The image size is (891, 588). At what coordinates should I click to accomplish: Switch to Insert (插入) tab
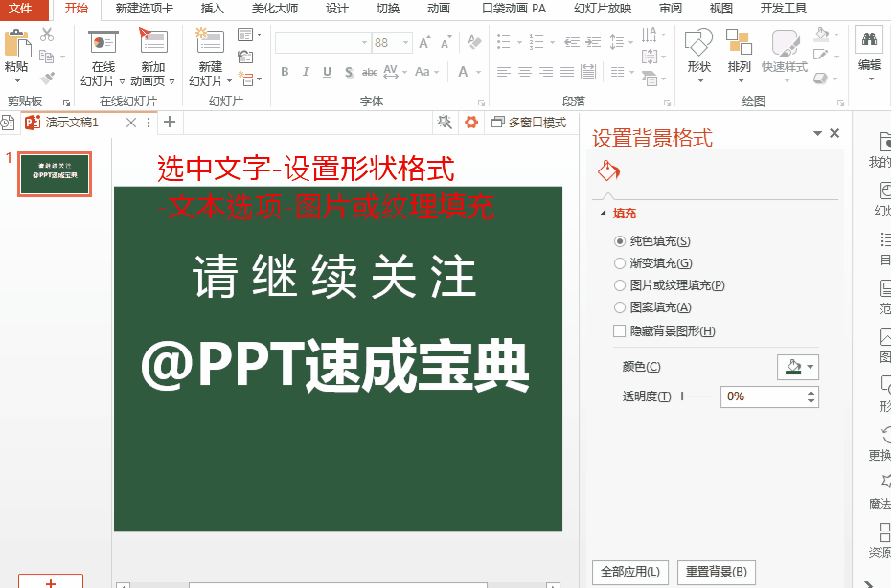coord(212,9)
